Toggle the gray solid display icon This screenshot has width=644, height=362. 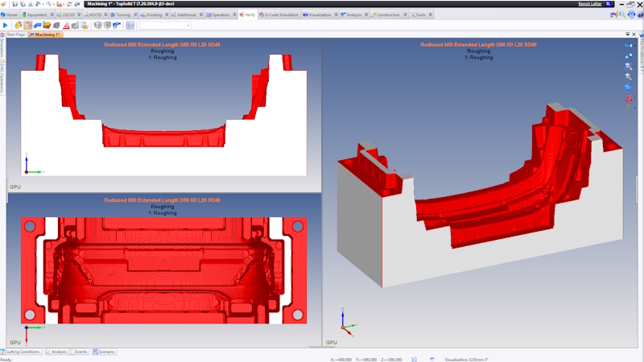point(56,26)
